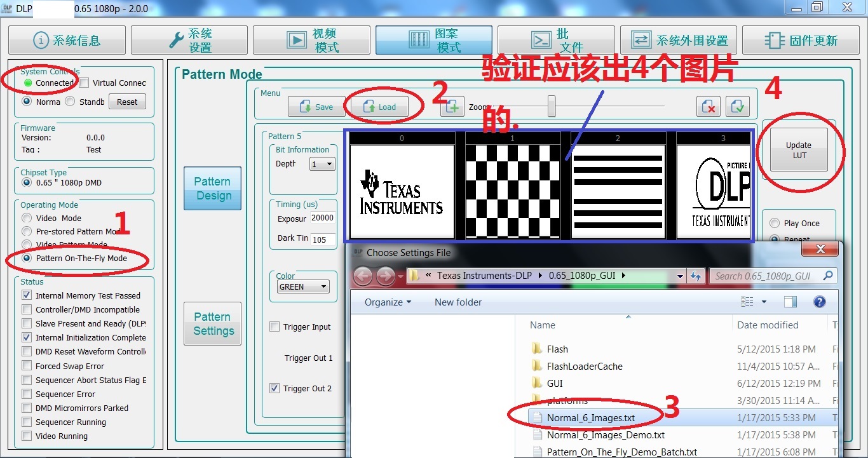
Task: Click the green Connected status indicator
Action: 28,83
